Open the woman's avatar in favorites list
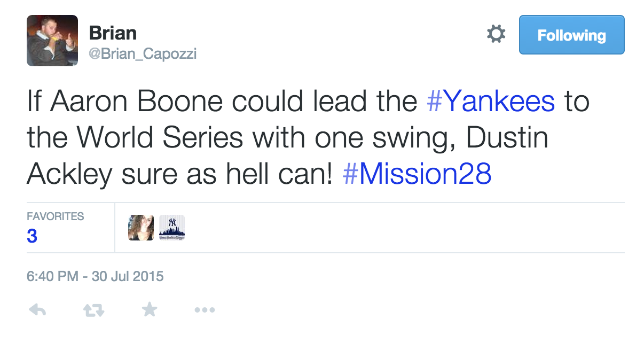 pyautogui.click(x=141, y=228)
